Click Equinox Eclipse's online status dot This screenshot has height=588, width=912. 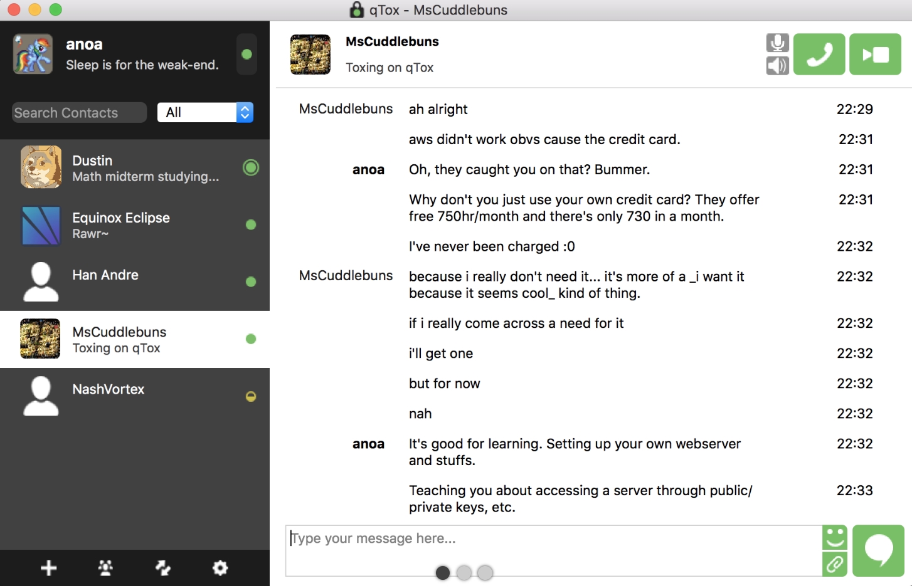[x=251, y=224]
